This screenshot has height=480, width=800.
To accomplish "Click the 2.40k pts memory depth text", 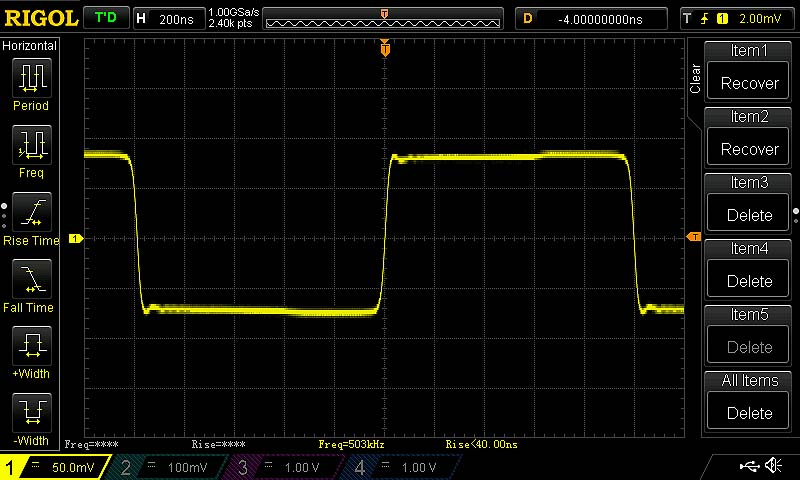I will (x=230, y=24).
